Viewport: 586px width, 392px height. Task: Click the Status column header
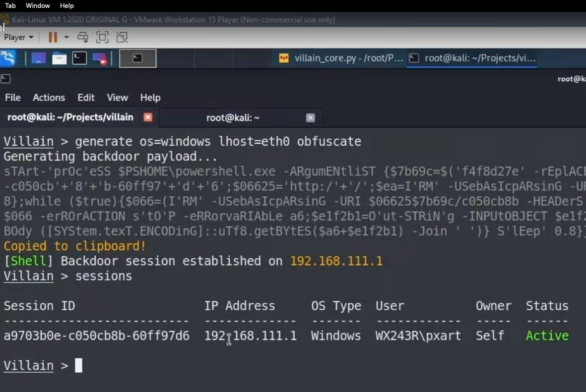547,306
